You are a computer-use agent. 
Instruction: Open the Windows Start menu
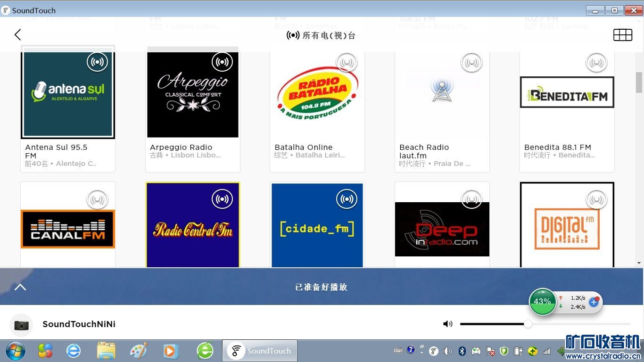[16, 351]
